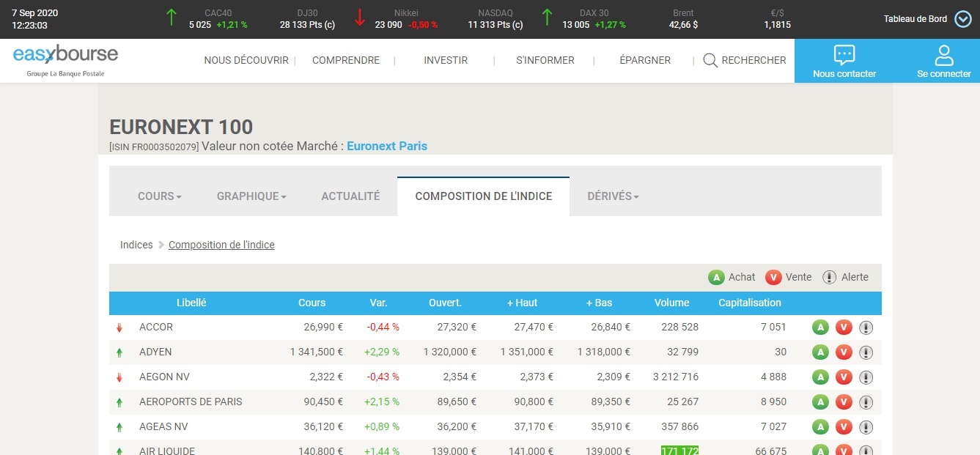Screen dimensions: 980x455
Task: Open the COURS dropdown tab
Action: 160,196
